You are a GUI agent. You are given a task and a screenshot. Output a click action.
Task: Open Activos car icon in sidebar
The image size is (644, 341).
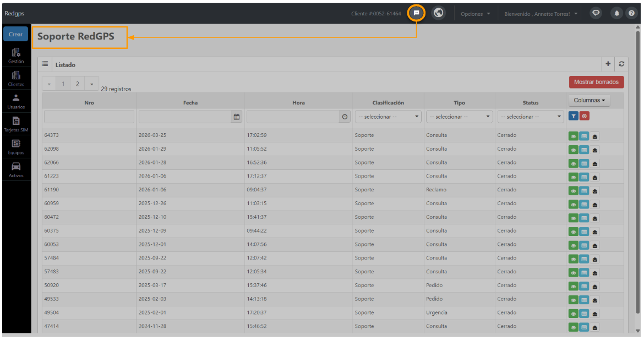pyautogui.click(x=16, y=169)
